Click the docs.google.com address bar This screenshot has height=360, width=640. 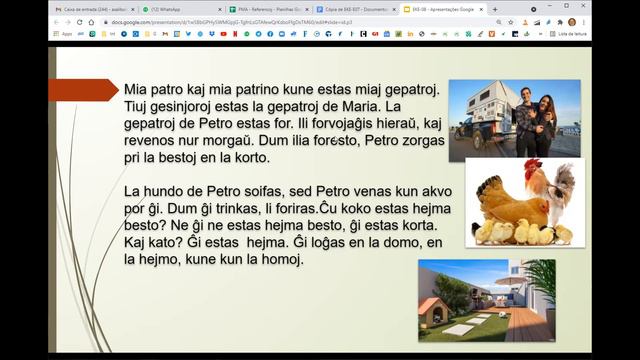click(302, 22)
